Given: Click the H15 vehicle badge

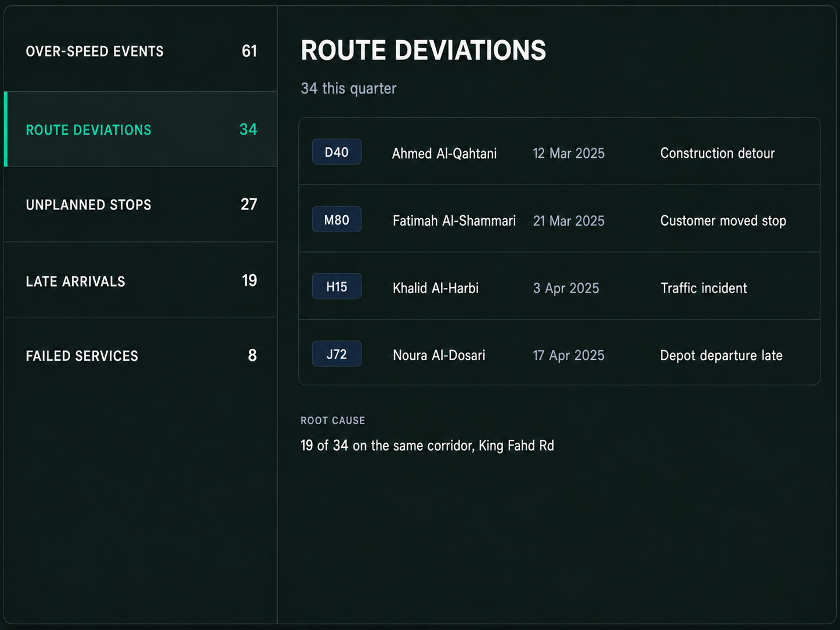Looking at the screenshot, I should pyautogui.click(x=336, y=287).
